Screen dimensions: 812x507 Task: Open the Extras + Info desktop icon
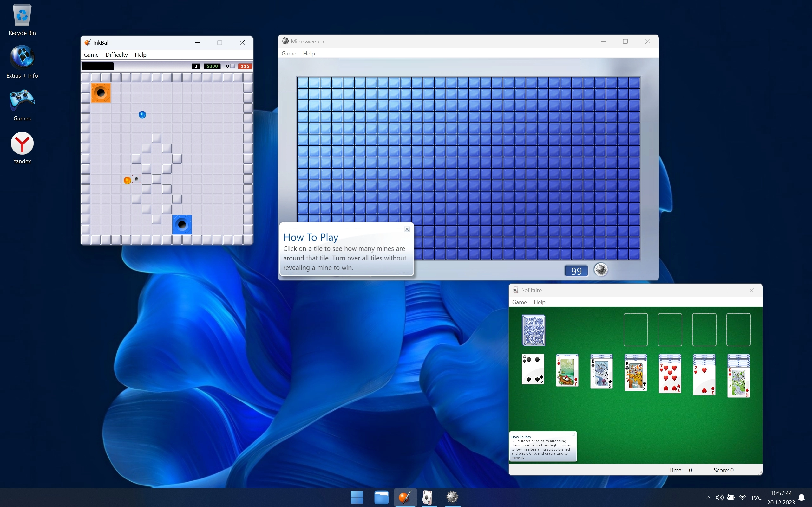click(22, 57)
